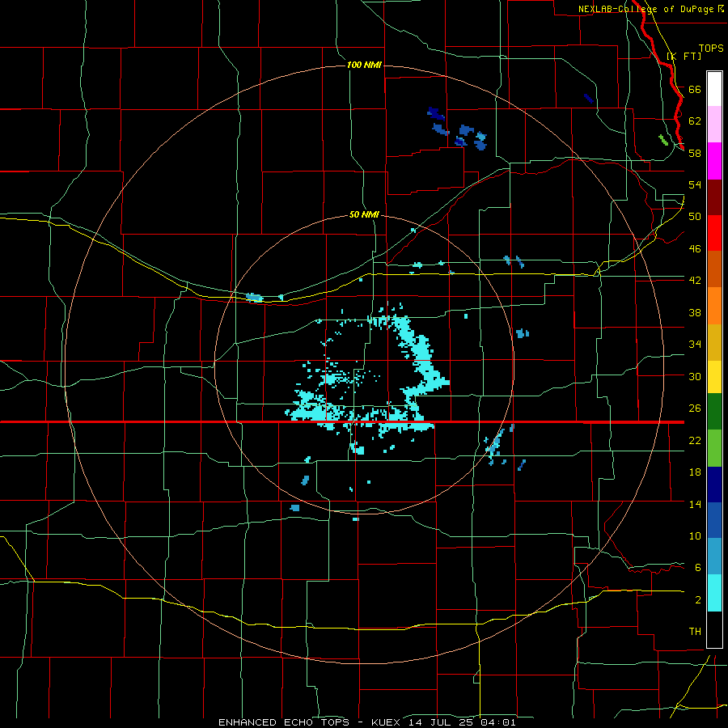Screen dimensions: 728x728
Task: Click the light green 26 kft swatch
Action: [714, 448]
